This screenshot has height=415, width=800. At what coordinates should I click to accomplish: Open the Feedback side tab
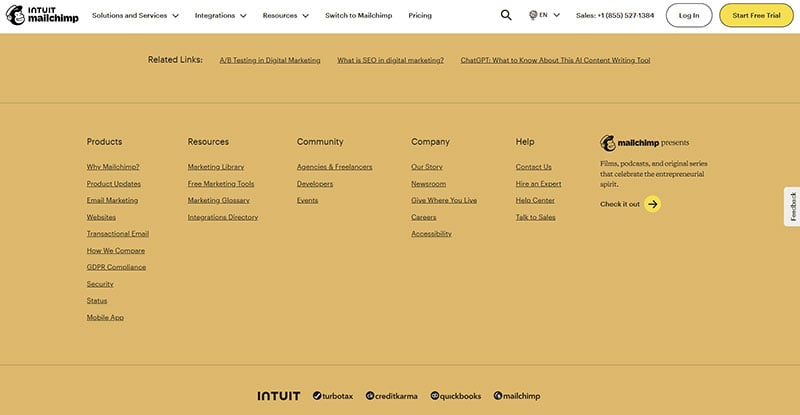792,205
